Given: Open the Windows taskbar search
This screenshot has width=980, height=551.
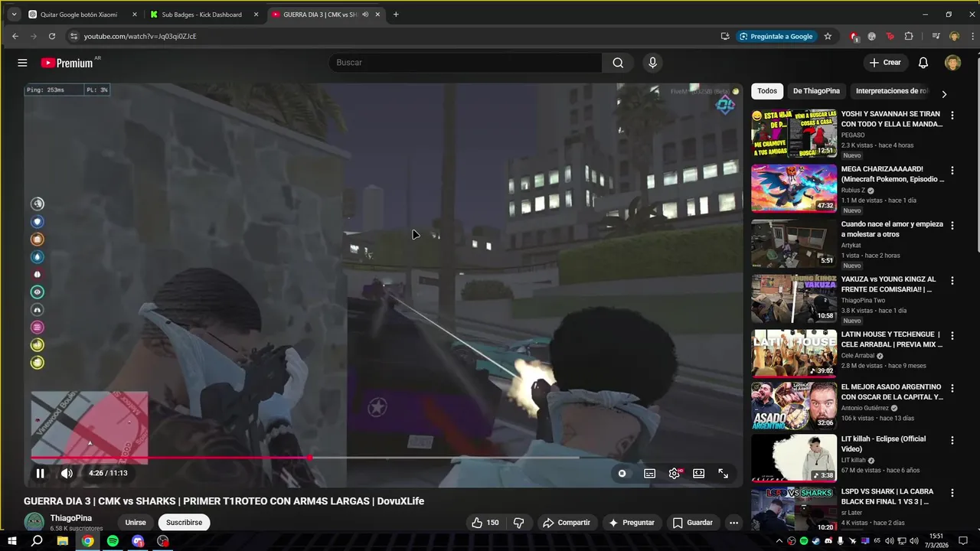Looking at the screenshot, I should click(x=37, y=541).
